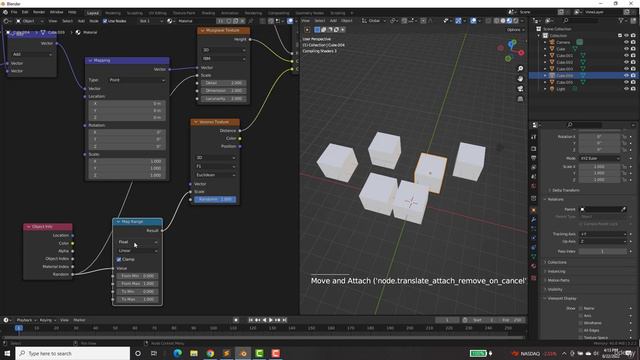Screen dimensions: 640x360
Task: Open the Texture properties tab
Action: click(533, 278)
